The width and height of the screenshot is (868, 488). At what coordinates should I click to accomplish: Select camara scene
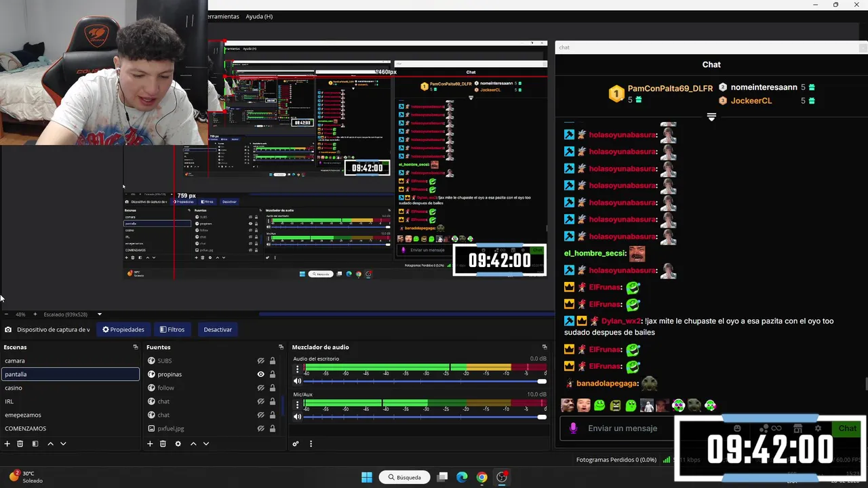tap(70, 361)
